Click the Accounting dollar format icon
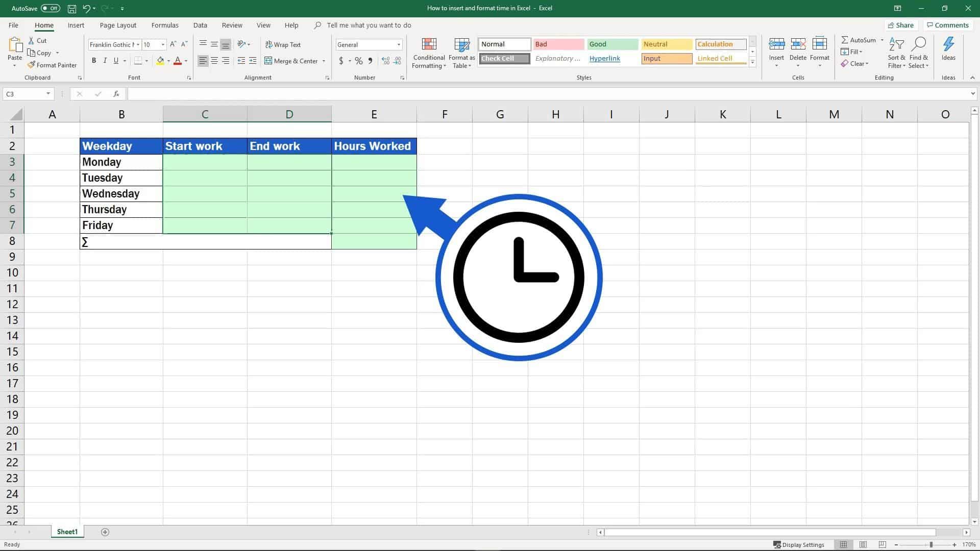Viewport: 980px width, 551px height. point(341,61)
